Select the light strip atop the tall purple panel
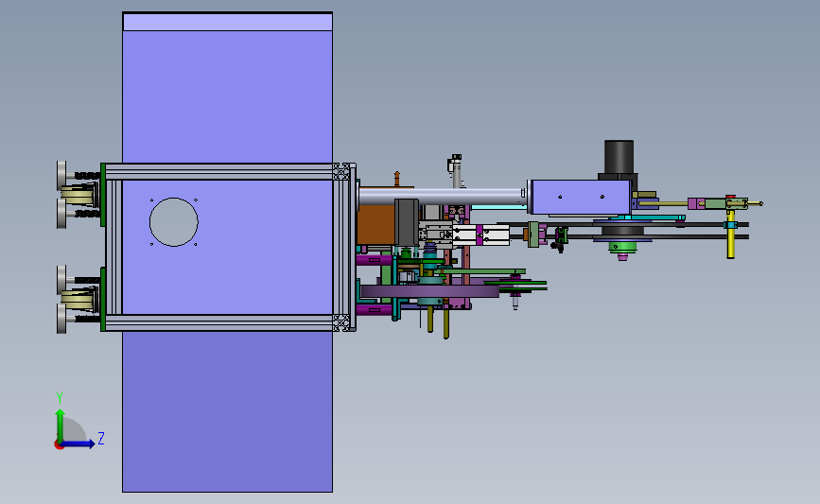This screenshot has width=820, height=504. (x=228, y=22)
